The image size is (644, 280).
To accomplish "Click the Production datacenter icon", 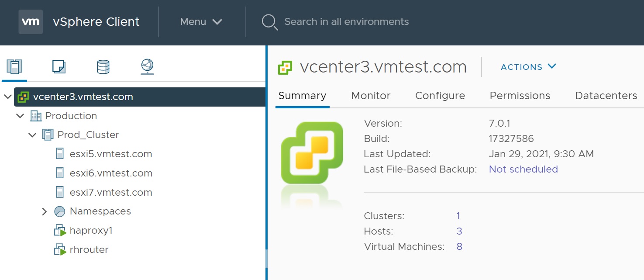I will [x=35, y=116].
